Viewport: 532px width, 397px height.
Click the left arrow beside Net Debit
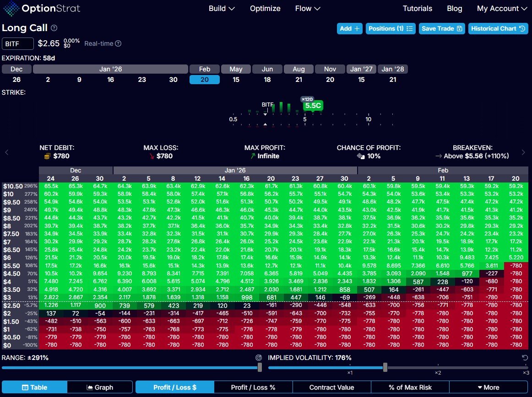point(7,152)
